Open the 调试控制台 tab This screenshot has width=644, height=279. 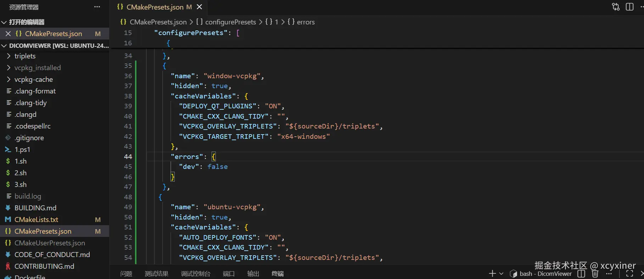196,273
